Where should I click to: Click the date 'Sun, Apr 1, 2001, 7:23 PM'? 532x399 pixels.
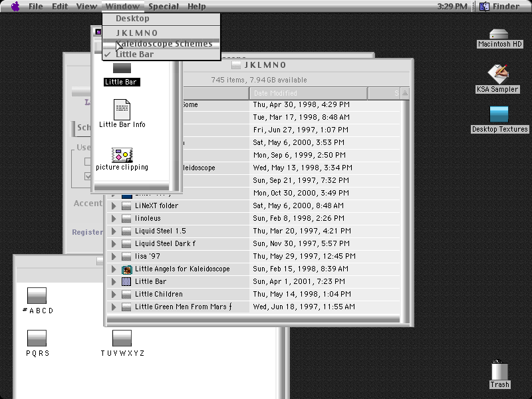coord(299,281)
